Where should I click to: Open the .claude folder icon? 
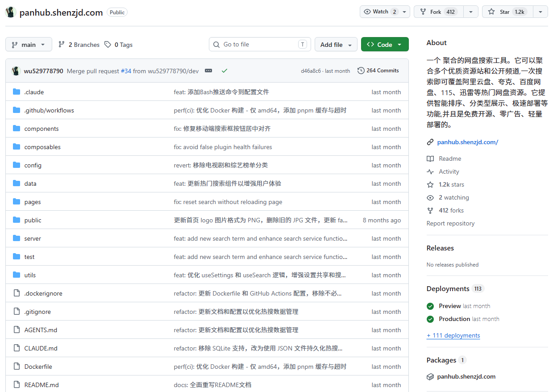click(x=17, y=92)
